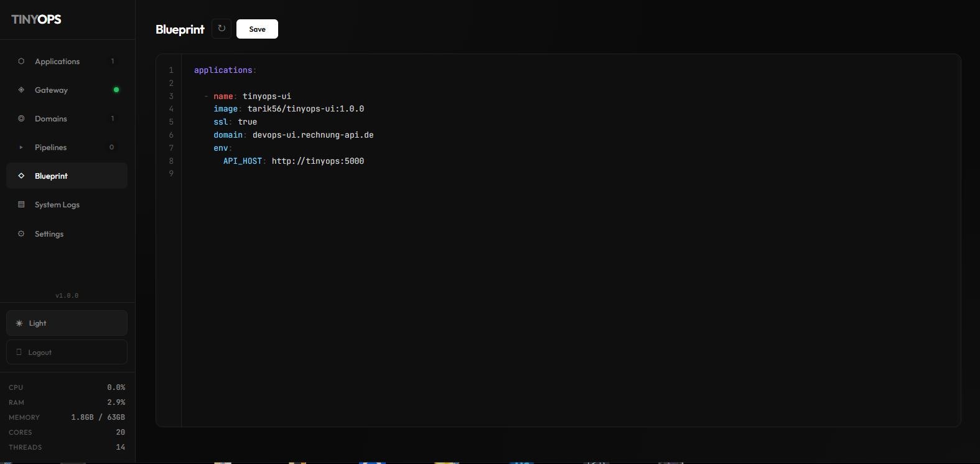Image resolution: width=980 pixels, height=464 pixels.
Task: Log out with the Logout button
Action: click(x=67, y=352)
